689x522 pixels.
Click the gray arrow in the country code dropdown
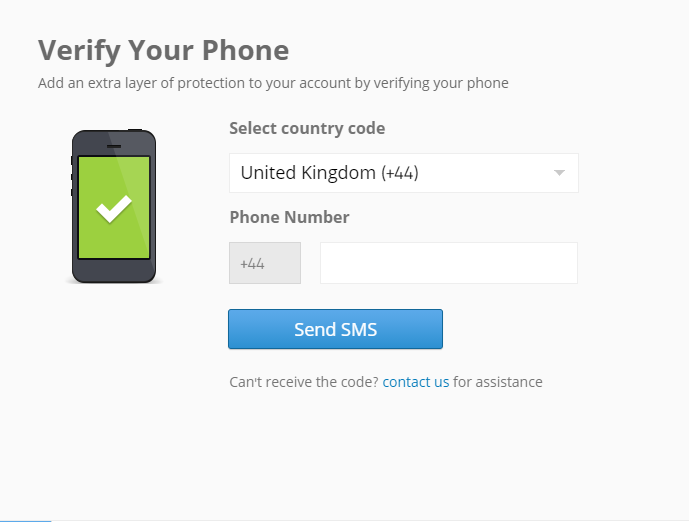pyautogui.click(x=559, y=173)
